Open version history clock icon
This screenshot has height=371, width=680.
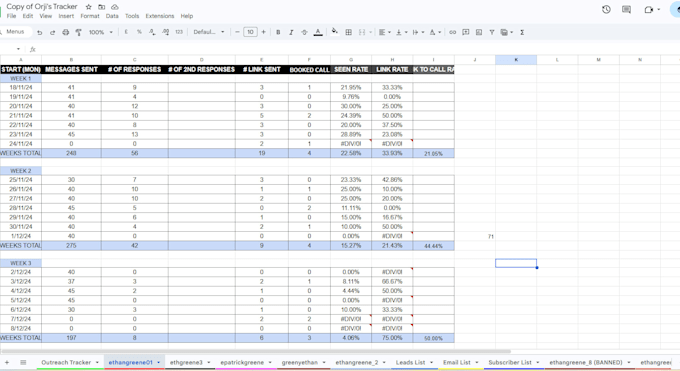606,9
